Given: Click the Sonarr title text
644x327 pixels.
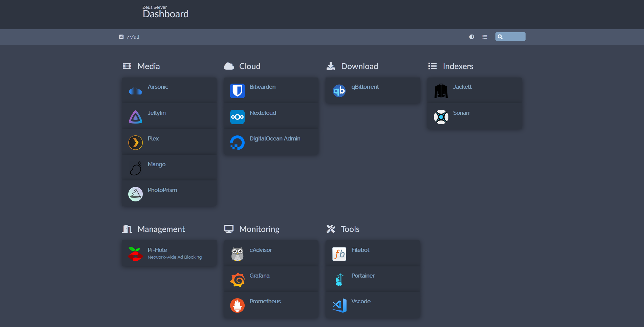Looking at the screenshot, I should pyautogui.click(x=462, y=113).
